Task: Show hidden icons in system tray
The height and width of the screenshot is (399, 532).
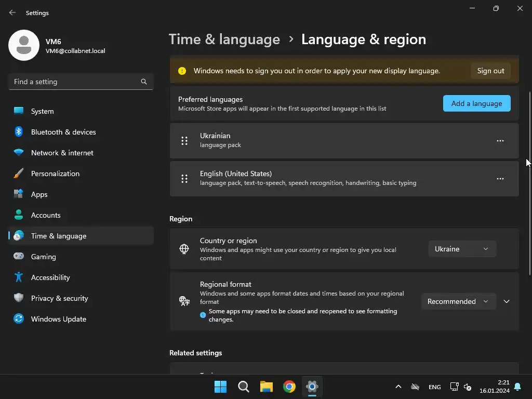Action: [398, 387]
